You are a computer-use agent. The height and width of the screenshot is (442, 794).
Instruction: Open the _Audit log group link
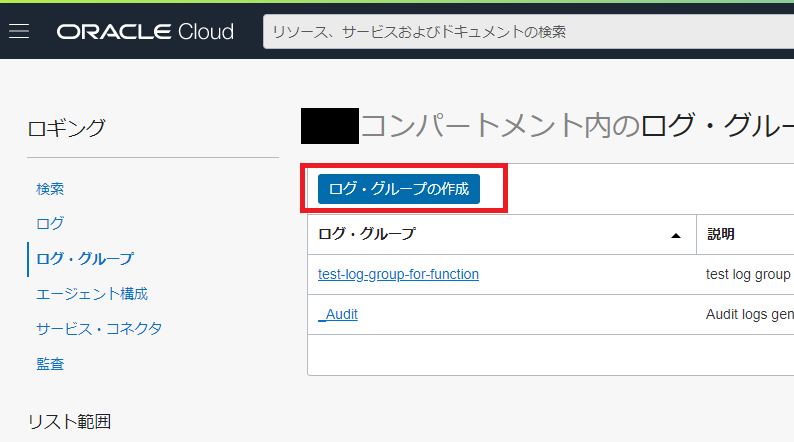point(338,314)
